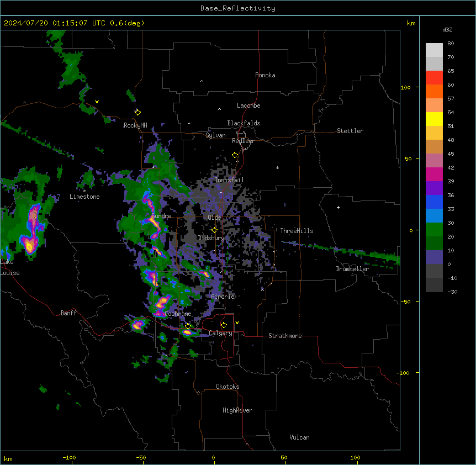The image size is (476, 465).
Task: Click the 42 dBZ magenta legend swatch
Action: (434, 174)
